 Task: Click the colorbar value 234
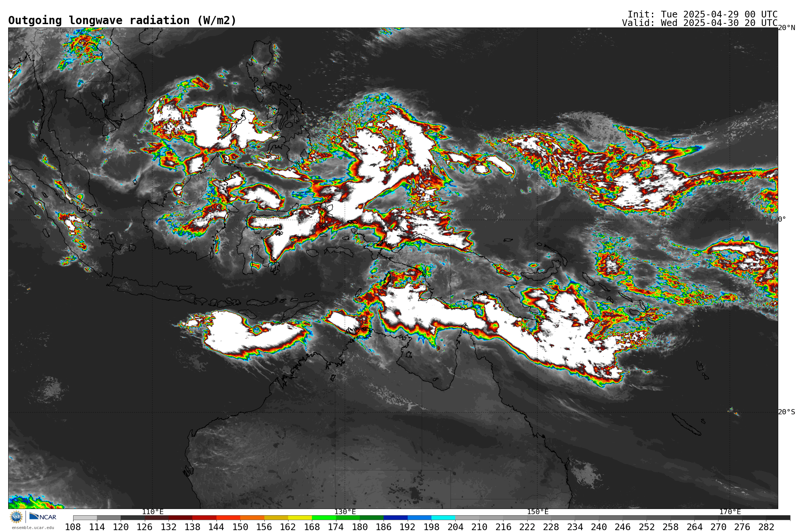coord(575,527)
